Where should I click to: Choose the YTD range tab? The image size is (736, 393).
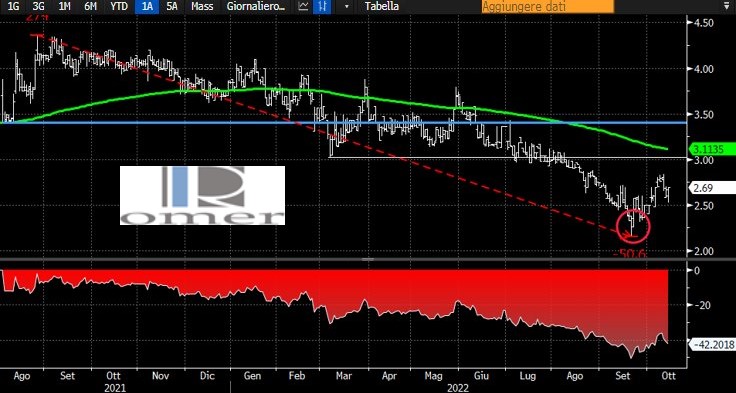point(118,7)
